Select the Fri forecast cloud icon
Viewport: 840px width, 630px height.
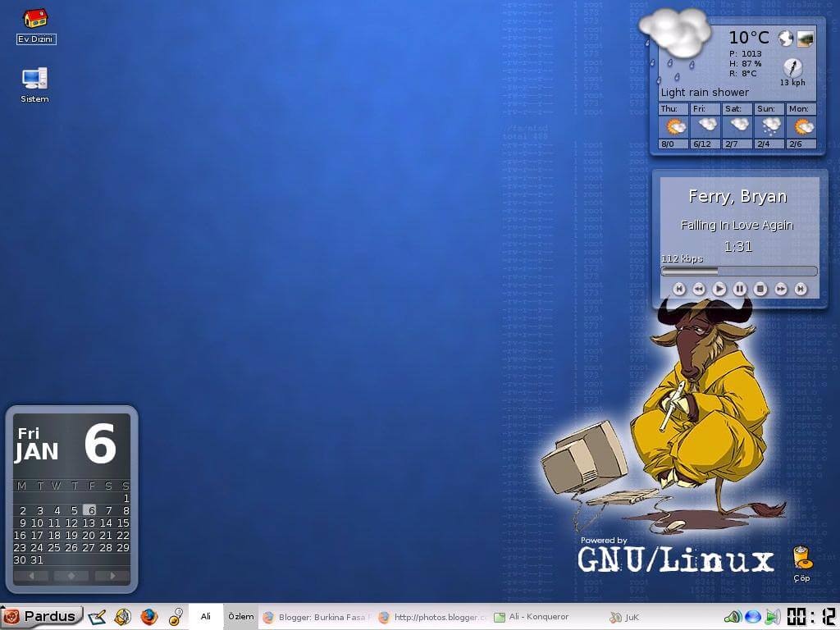[707, 126]
